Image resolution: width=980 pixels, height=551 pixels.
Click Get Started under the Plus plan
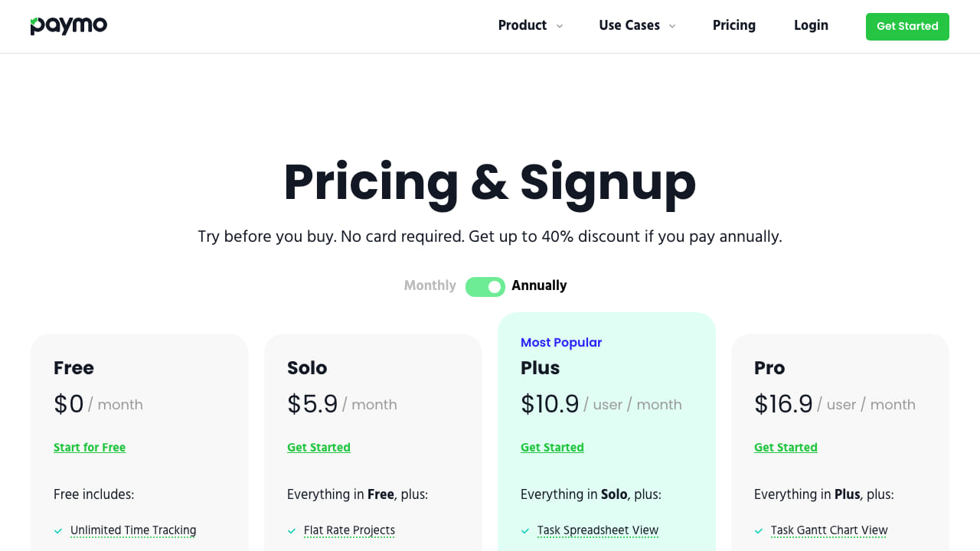pyautogui.click(x=552, y=447)
